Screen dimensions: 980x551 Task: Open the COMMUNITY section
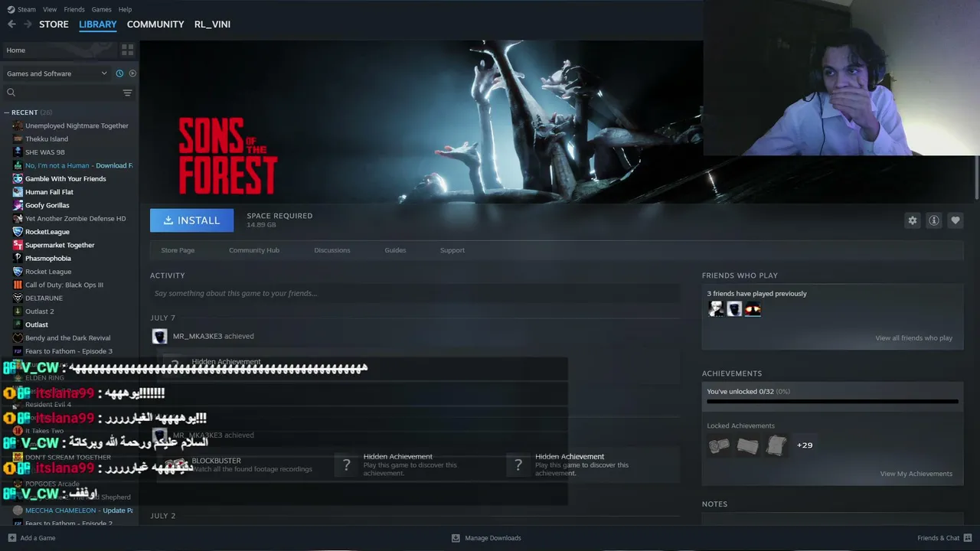(x=155, y=24)
